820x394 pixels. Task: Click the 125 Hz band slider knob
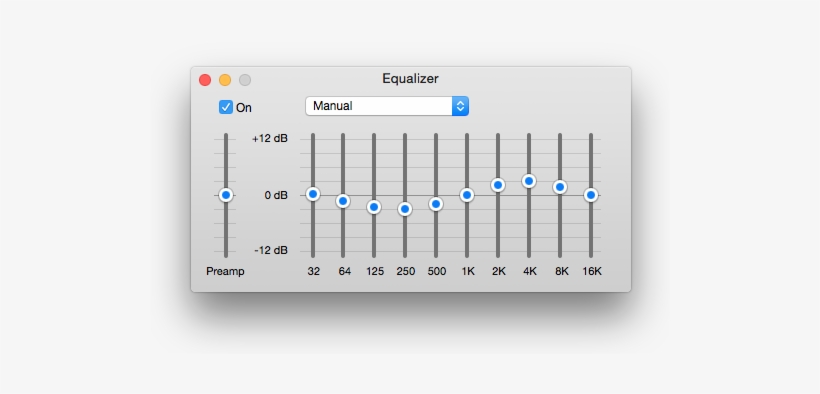point(373,207)
